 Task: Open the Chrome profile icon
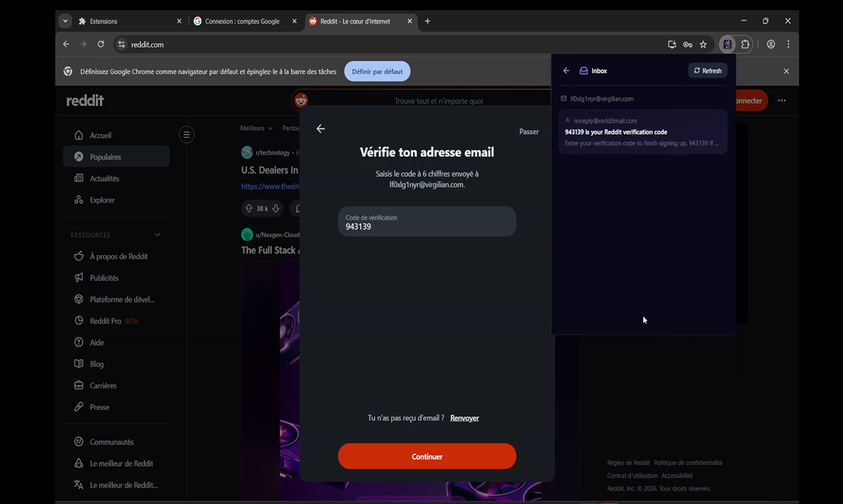771,44
